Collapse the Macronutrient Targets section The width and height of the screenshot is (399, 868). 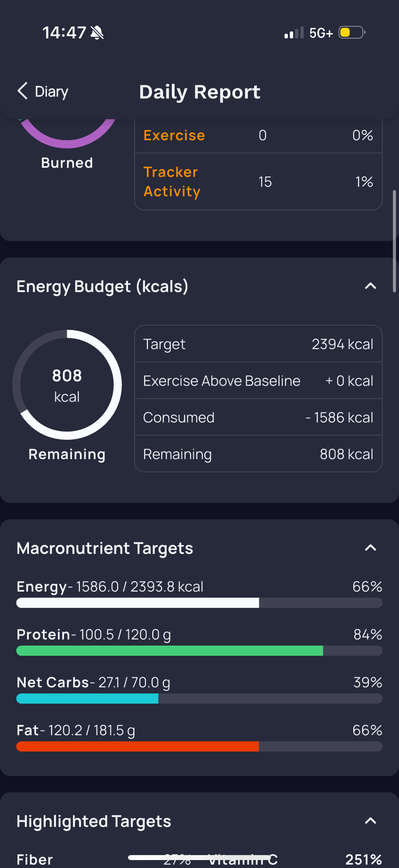point(370,548)
